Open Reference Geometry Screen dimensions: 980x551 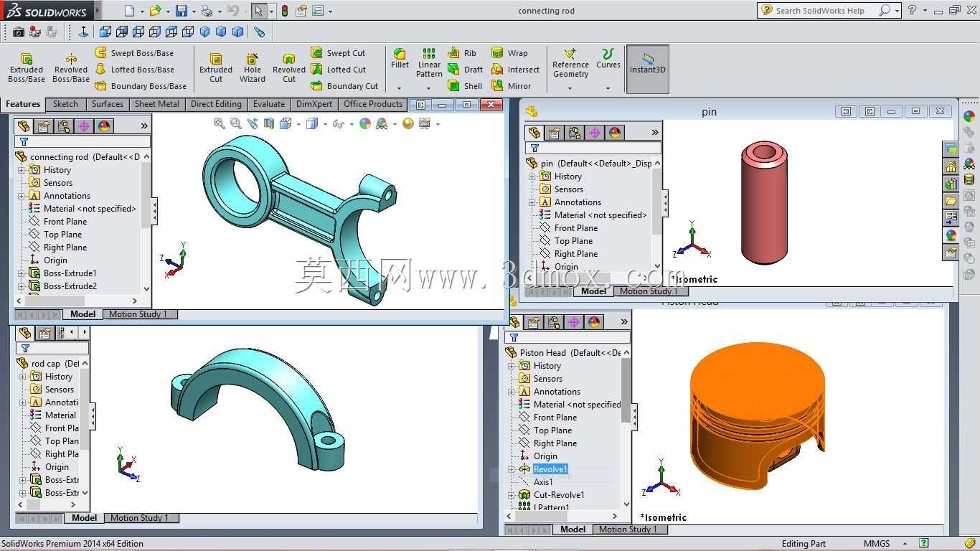(570, 63)
